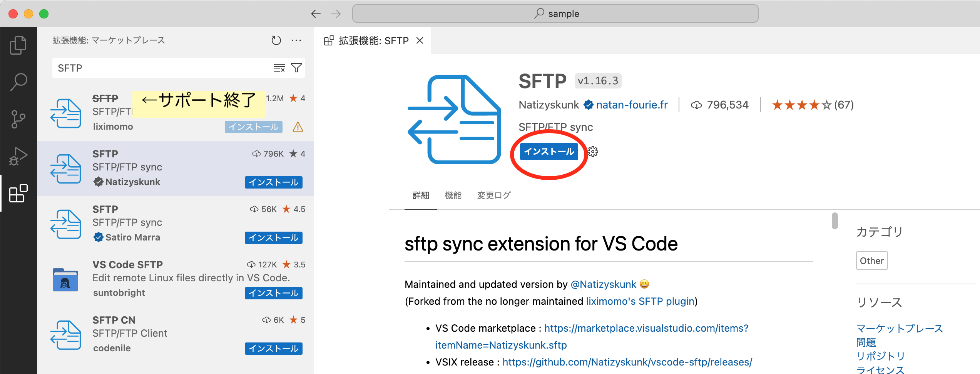Switch to the 機能 tab
The height and width of the screenshot is (374, 980).
click(x=453, y=195)
